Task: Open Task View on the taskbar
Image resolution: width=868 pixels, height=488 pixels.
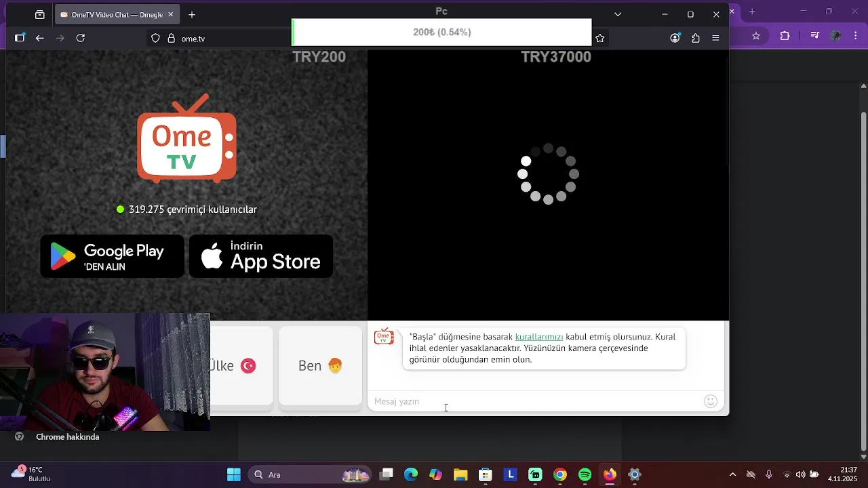Action: click(387, 474)
